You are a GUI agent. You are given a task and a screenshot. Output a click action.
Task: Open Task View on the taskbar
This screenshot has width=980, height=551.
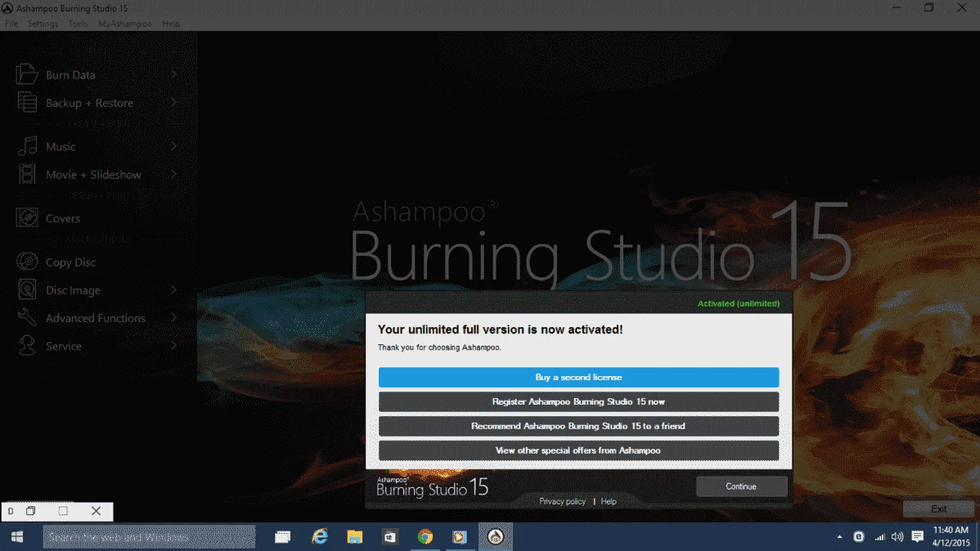[283, 536]
